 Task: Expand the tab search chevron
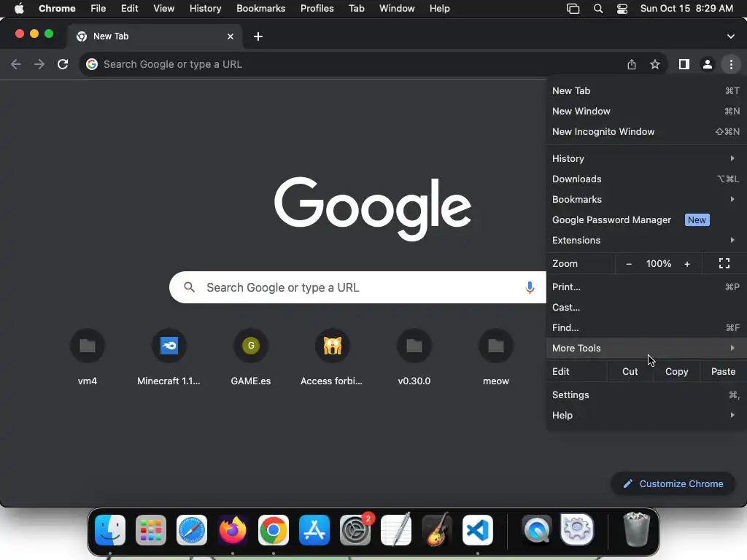click(731, 36)
